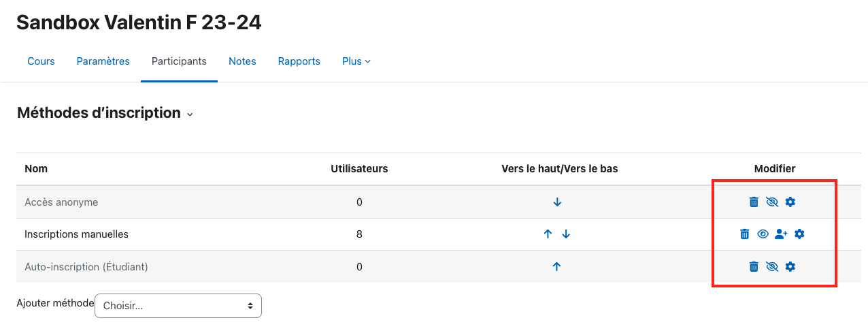Open settings gear for Auto-inscription (Étudiant)

[790, 266]
